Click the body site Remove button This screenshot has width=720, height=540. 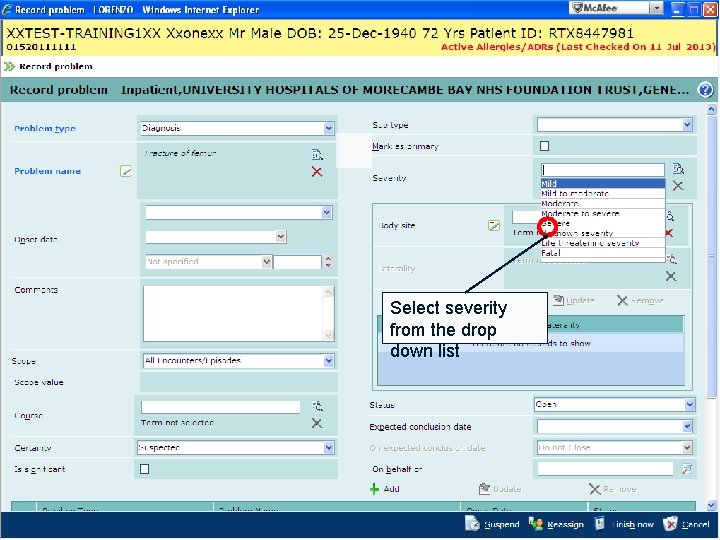(x=640, y=300)
